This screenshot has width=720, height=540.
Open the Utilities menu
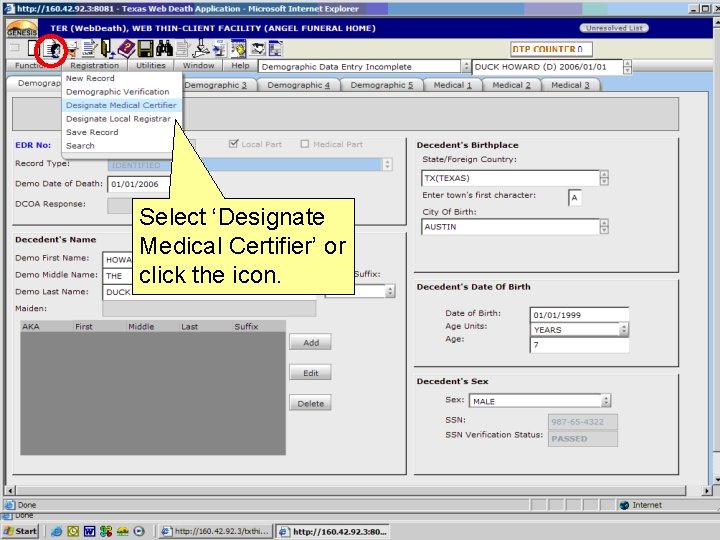pyautogui.click(x=151, y=66)
